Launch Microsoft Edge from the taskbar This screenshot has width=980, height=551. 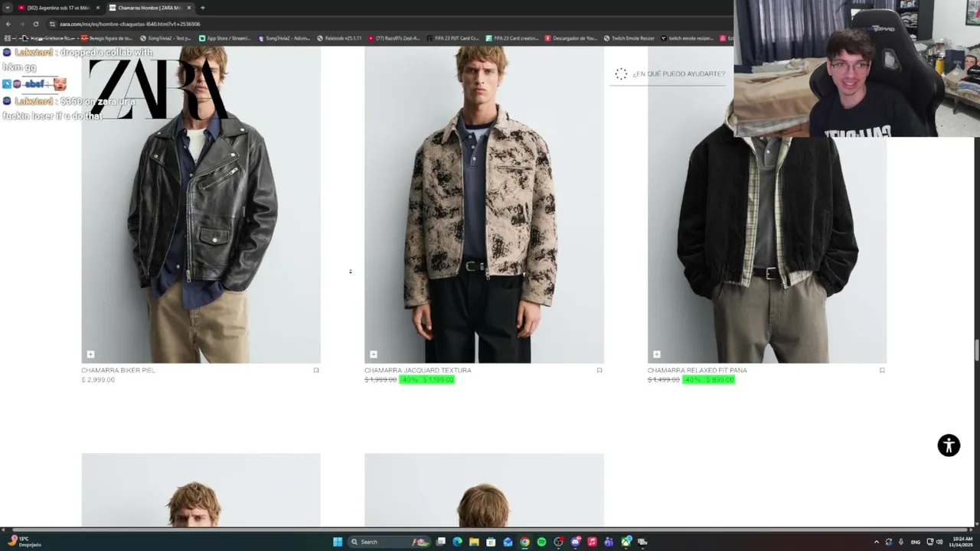457,542
